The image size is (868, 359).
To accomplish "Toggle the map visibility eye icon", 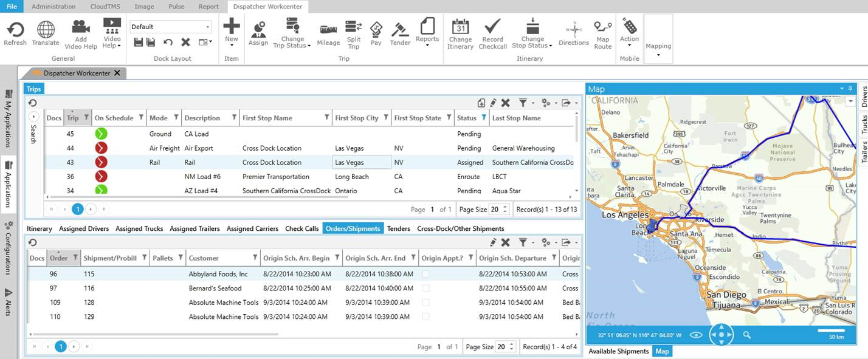I will pos(696,335).
